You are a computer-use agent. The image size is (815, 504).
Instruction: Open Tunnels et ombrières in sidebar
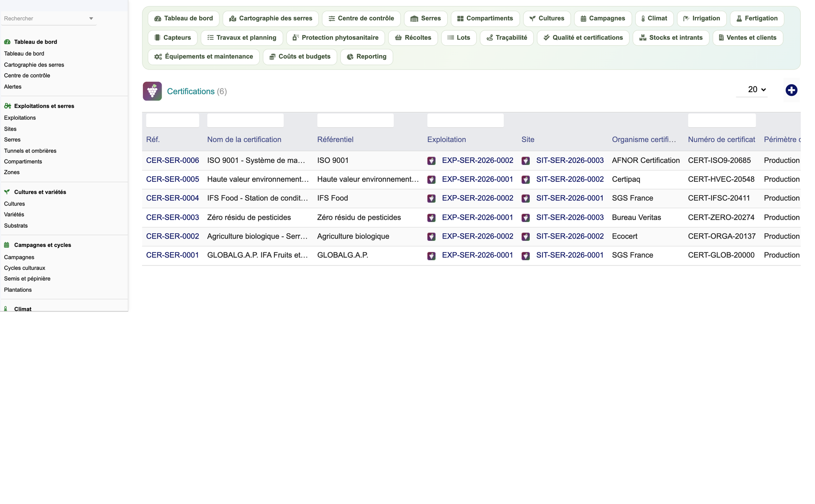30,151
